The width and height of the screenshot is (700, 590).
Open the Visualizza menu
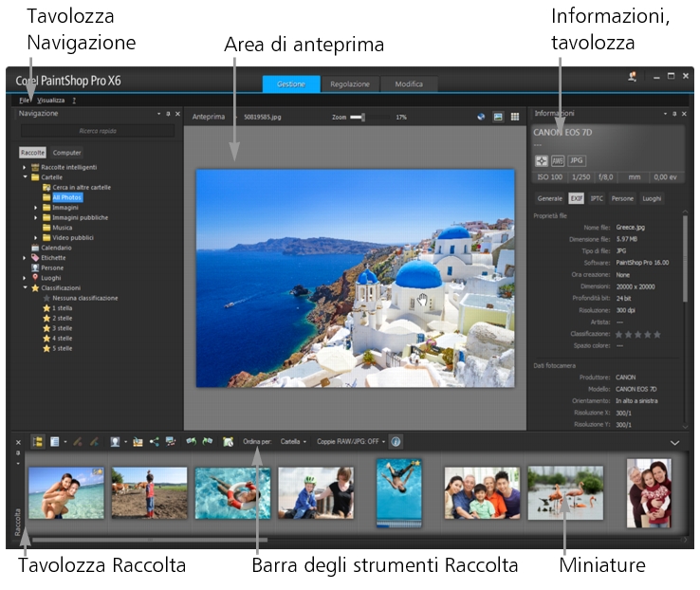click(x=51, y=100)
